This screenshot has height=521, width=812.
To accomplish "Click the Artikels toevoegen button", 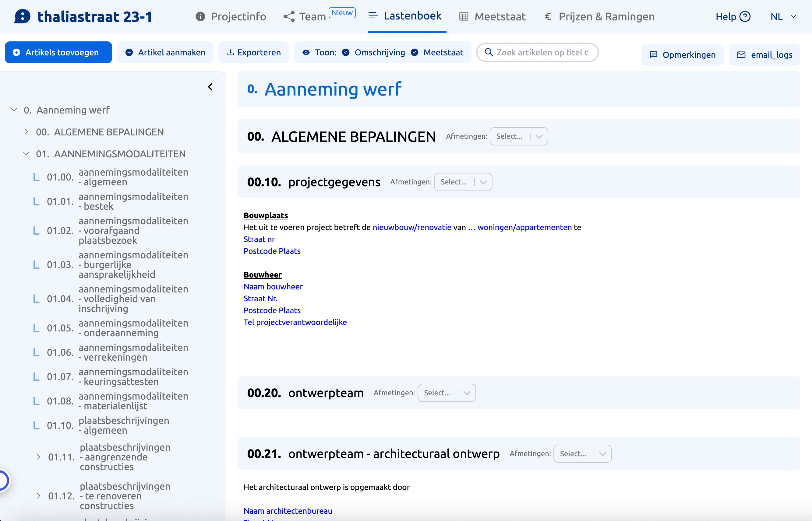I will pyautogui.click(x=58, y=52).
